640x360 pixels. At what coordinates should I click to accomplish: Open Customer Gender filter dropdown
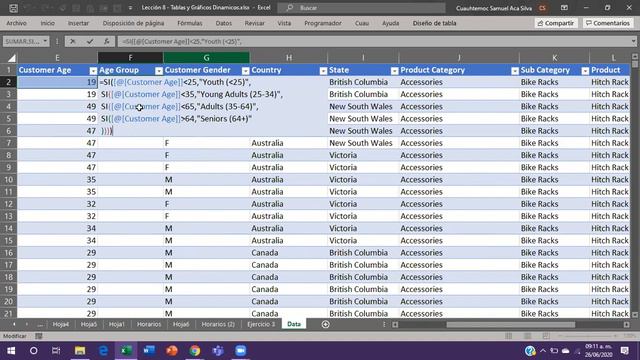(245, 71)
